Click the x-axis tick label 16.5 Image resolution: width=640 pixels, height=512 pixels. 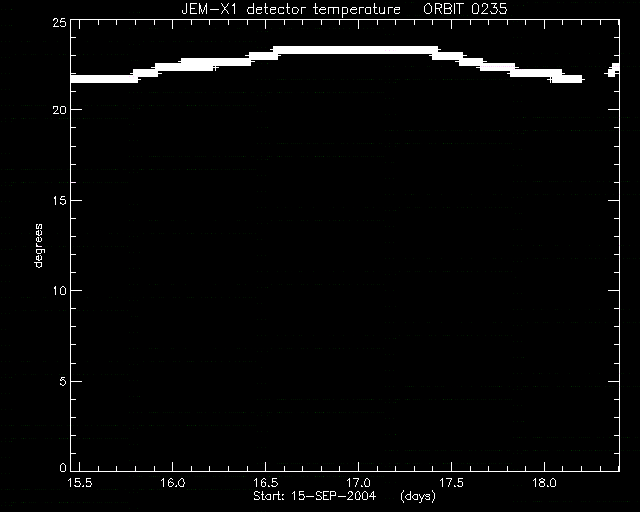tap(266, 483)
